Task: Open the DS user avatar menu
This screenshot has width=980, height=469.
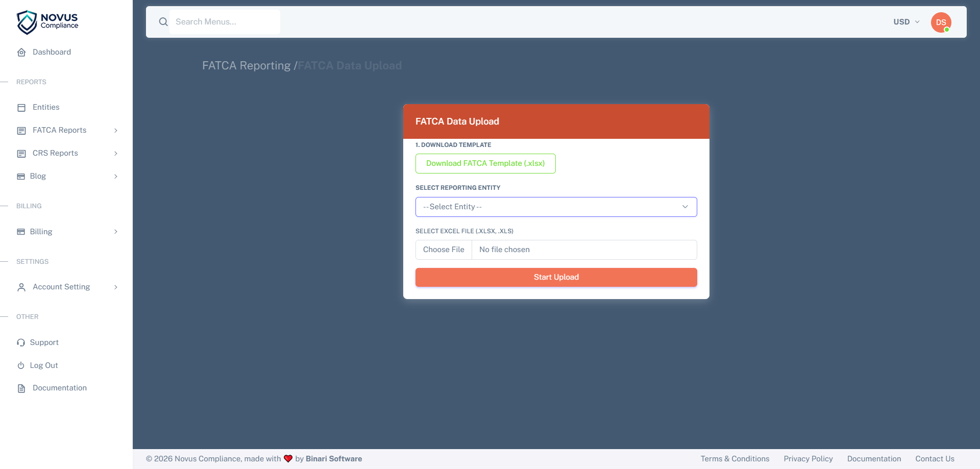Action: pyautogui.click(x=941, y=22)
